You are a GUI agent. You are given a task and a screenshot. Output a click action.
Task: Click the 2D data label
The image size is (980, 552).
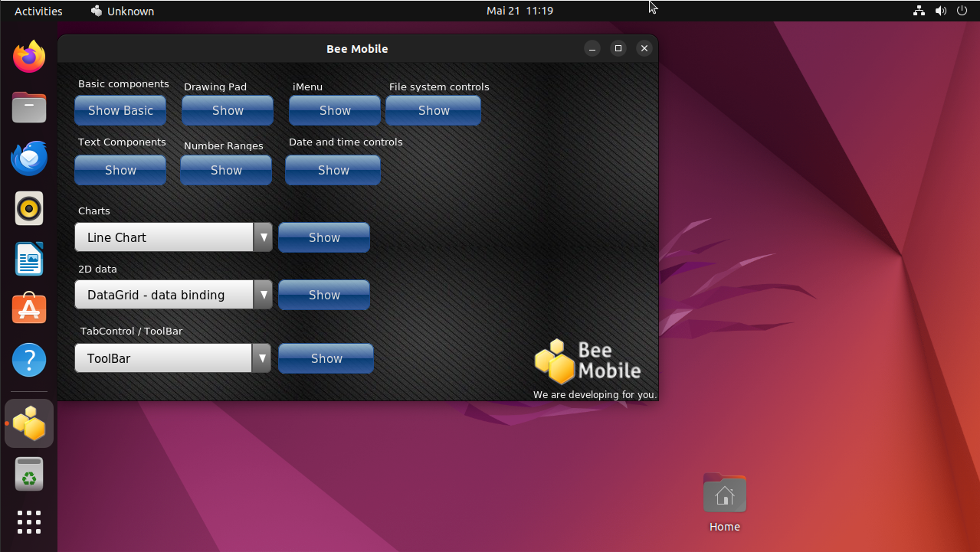pos(97,269)
